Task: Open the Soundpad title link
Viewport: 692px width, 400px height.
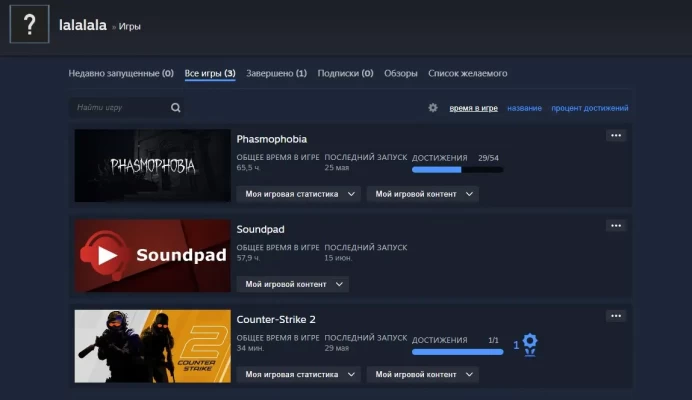Action: pos(260,230)
